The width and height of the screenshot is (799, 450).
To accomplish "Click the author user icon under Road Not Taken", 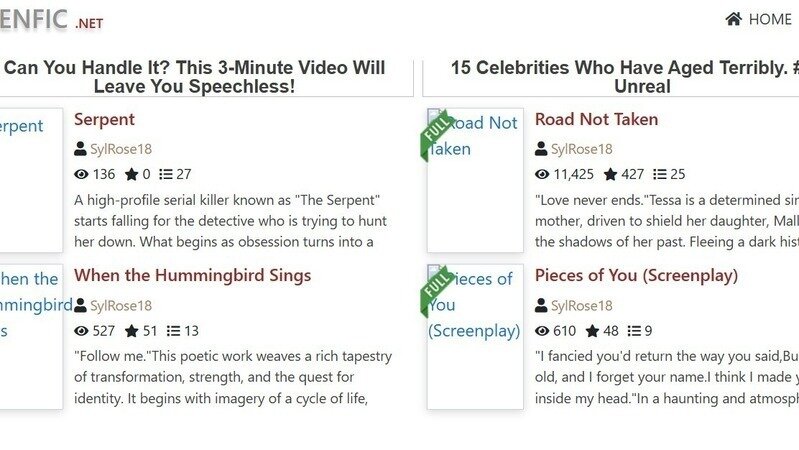I will [541, 149].
